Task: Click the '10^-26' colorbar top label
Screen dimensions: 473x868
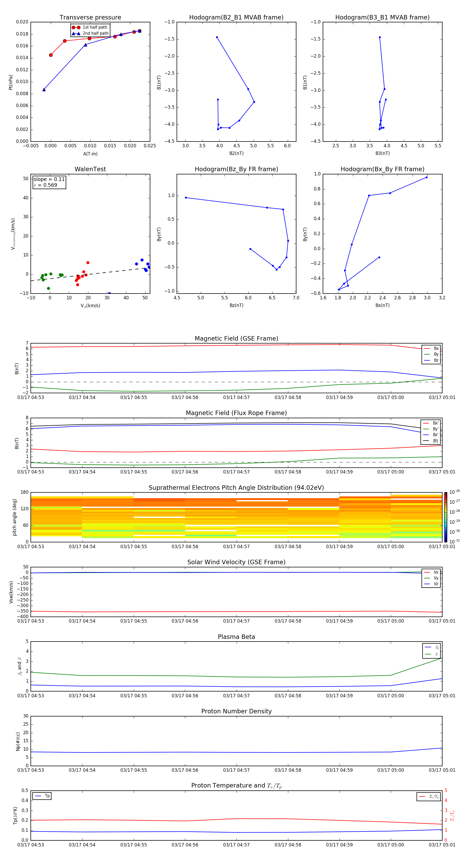Action: 455,492
